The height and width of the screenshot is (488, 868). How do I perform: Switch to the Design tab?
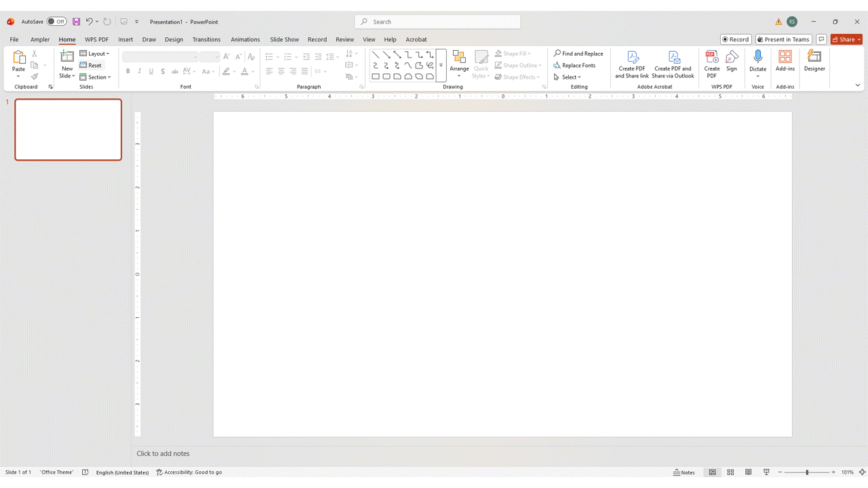pos(174,39)
